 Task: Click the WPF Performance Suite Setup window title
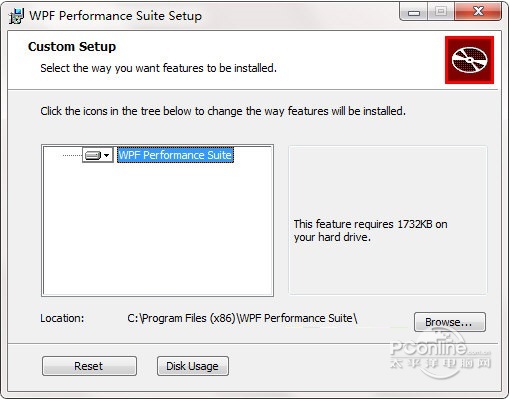(x=115, y=16)
